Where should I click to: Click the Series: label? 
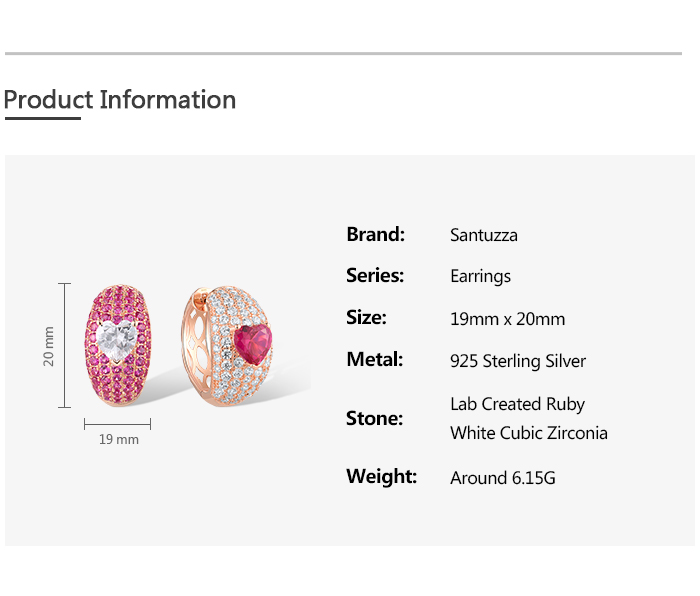[x=375, y=275]
